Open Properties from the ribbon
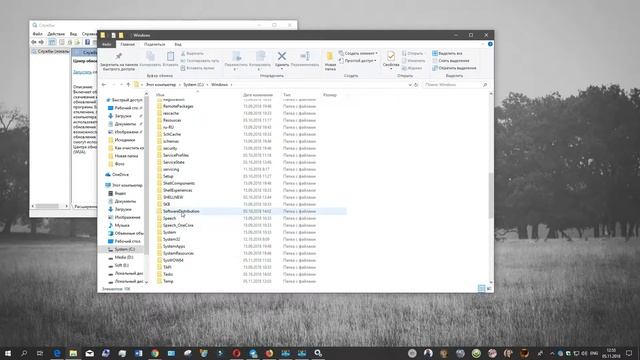This screenshot has width=640, height=360. coord(391,60)
